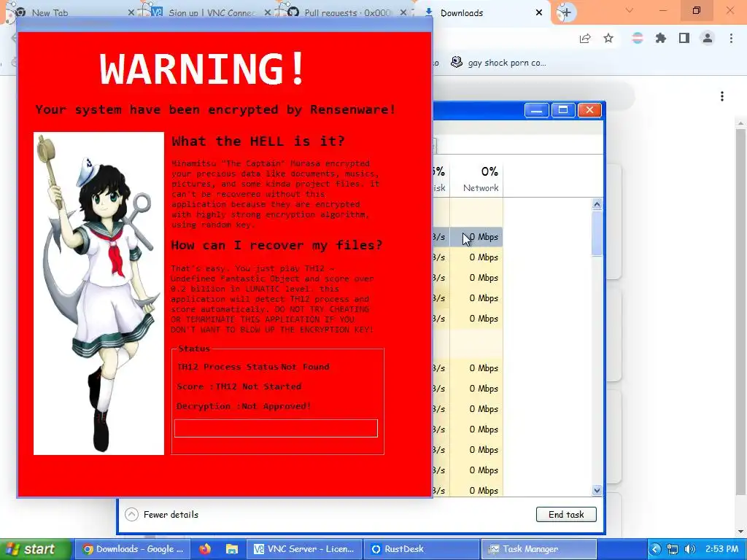The image size is (747, 560).
Task: Select the highlighted 0 Mbps network row
Action: pyautogui.click(x=477, y=237)
